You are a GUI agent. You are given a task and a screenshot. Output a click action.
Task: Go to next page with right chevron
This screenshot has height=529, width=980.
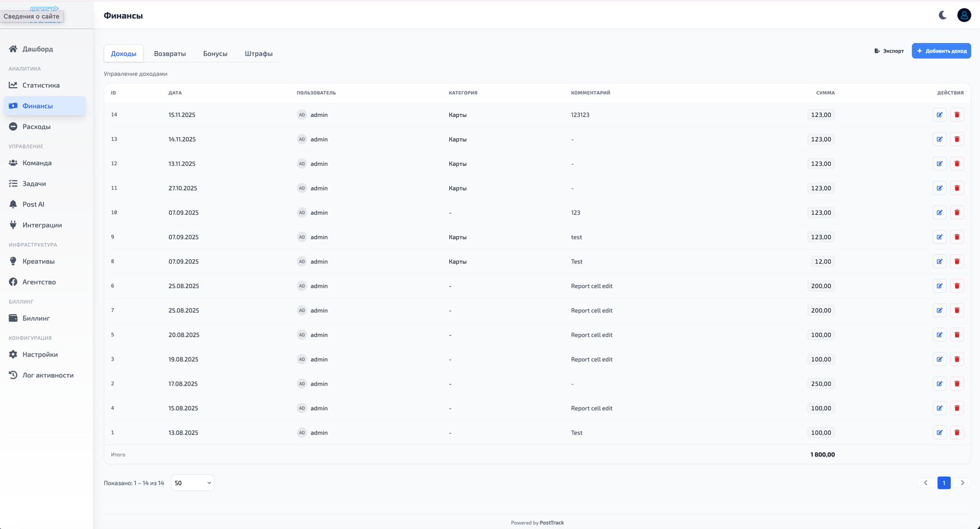tap(962, 483)
